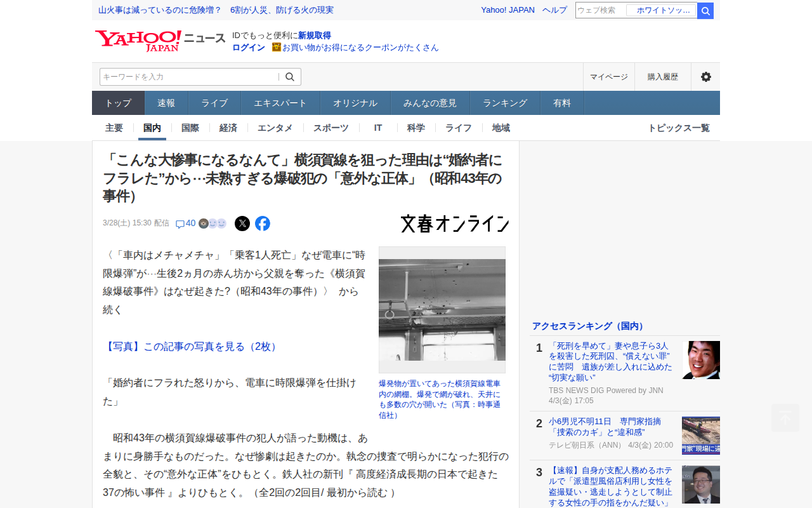Select the トップ navigation tab
This screenshot has width=812, height=508.
coord(119,103)
